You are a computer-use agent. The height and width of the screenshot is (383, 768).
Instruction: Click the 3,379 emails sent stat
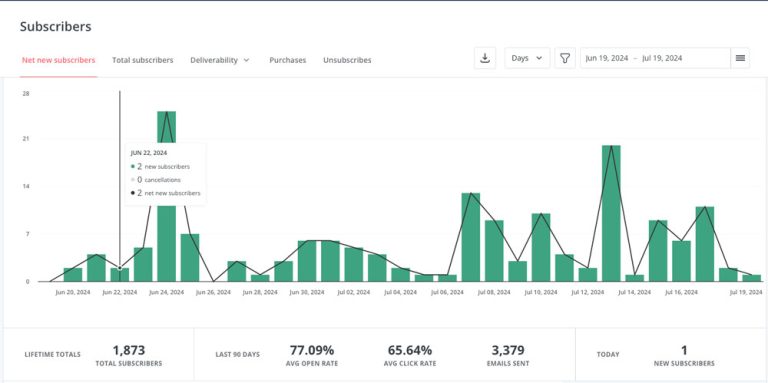508,350
